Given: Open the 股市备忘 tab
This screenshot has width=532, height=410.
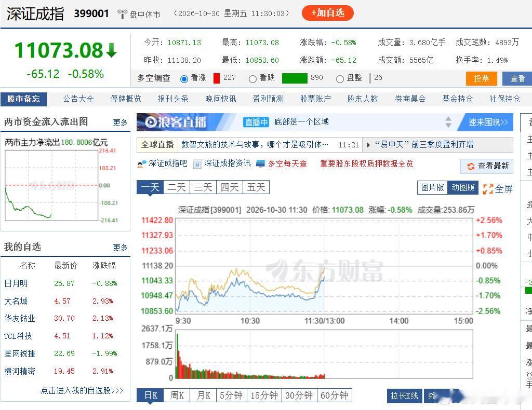Looking at the screenshot, I should pos(23,99).
